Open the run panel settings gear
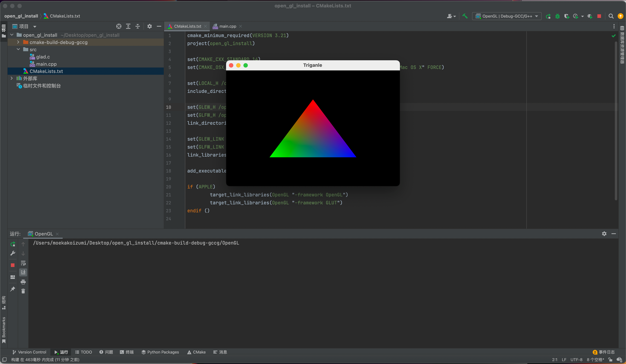Screen dimensions: 626x364 [604, 234]
